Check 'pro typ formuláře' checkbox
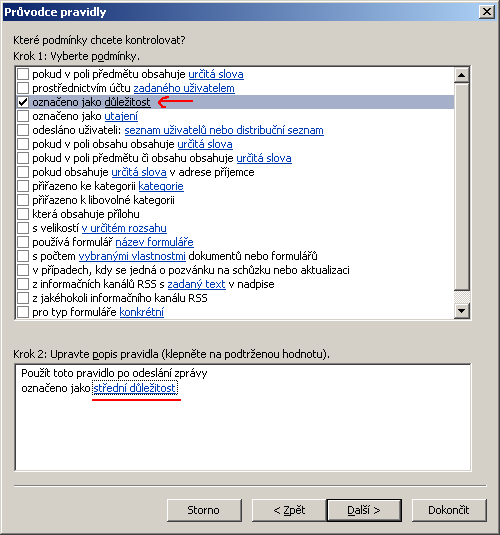The height and width of the screenshot is (535, 500). point(23,312)
